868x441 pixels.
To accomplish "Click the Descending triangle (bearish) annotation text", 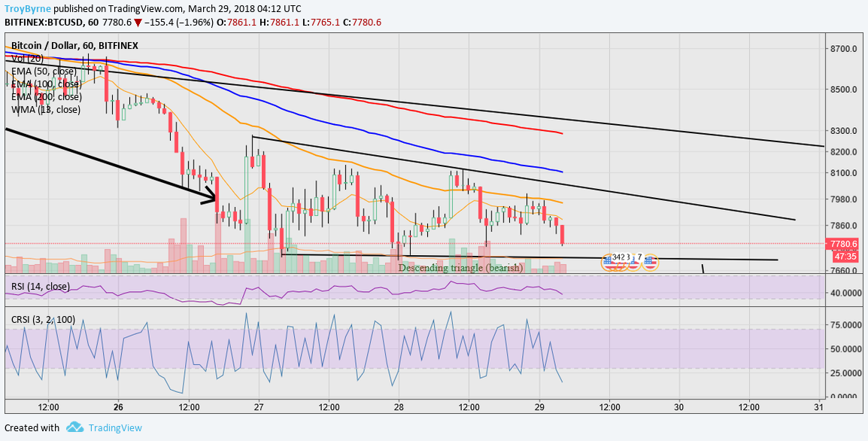I will coord(460,268).
